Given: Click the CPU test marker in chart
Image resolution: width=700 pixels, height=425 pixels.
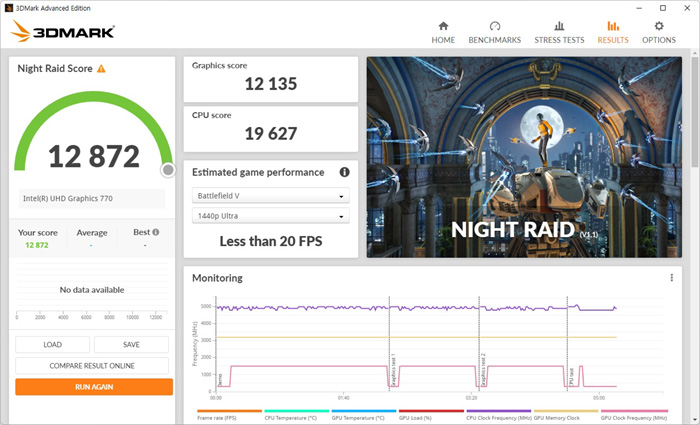Looking at the screenshot, I should tap(571, 376).
